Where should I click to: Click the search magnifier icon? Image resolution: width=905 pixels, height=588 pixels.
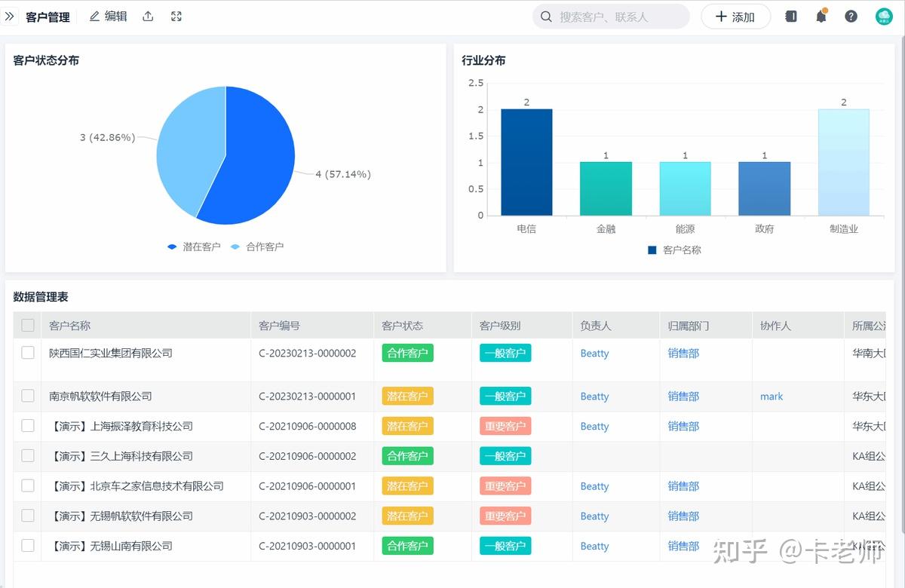click(546, 16)
